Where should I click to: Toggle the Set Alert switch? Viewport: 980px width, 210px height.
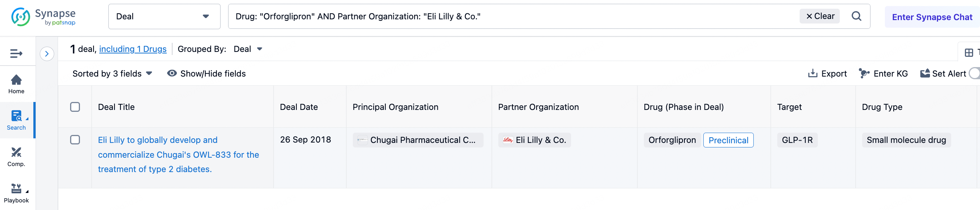[975, 74]
